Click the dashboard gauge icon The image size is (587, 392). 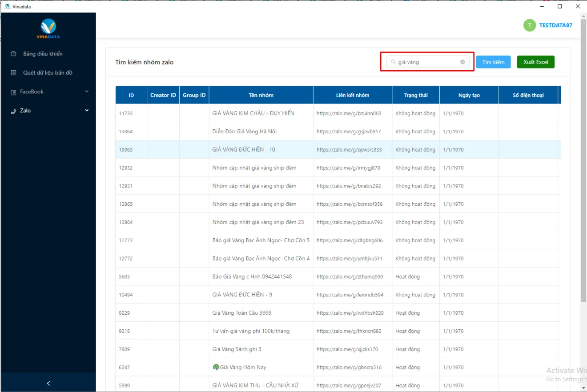pos(14,54)
